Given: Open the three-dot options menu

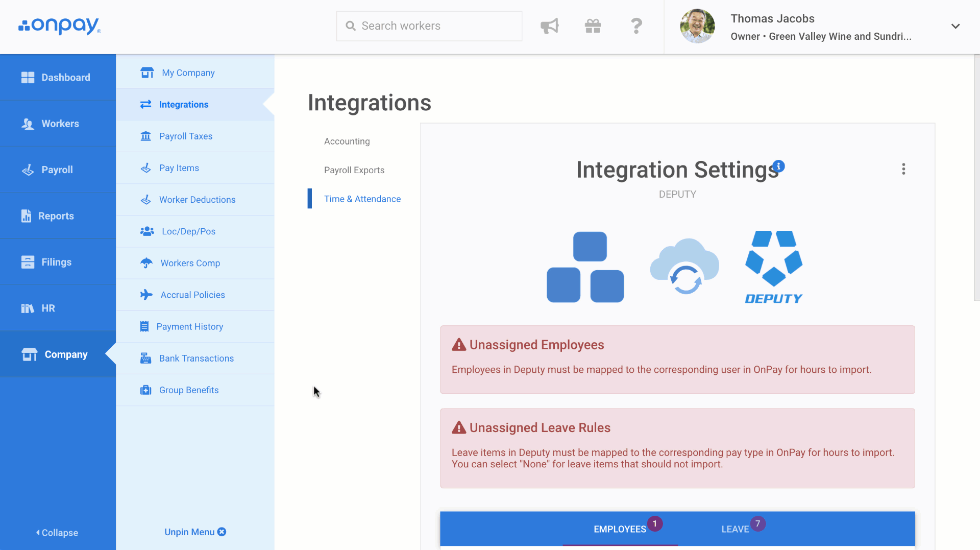Looking at the screenshot, I should 903,169.
